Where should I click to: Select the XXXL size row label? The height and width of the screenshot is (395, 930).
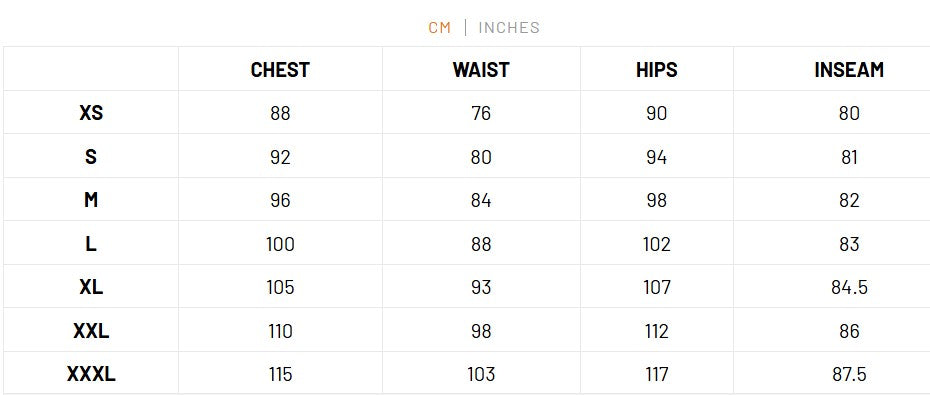91,374
